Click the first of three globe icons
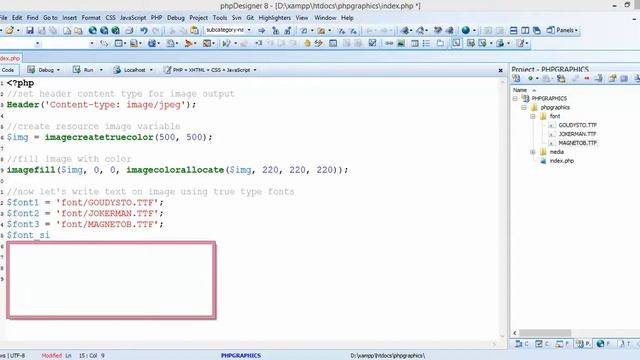Viewport: 640px width, 360px height. [93, 31]
